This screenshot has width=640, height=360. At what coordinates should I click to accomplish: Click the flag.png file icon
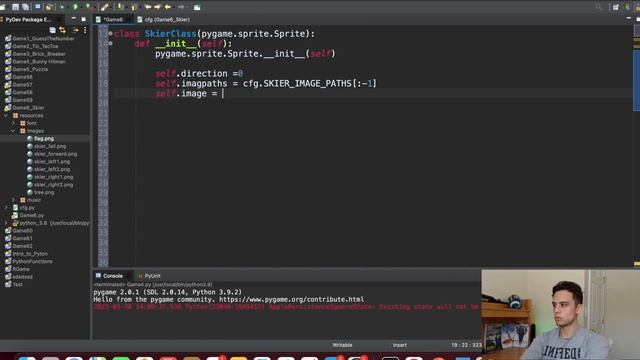click(x=29, y=138)
